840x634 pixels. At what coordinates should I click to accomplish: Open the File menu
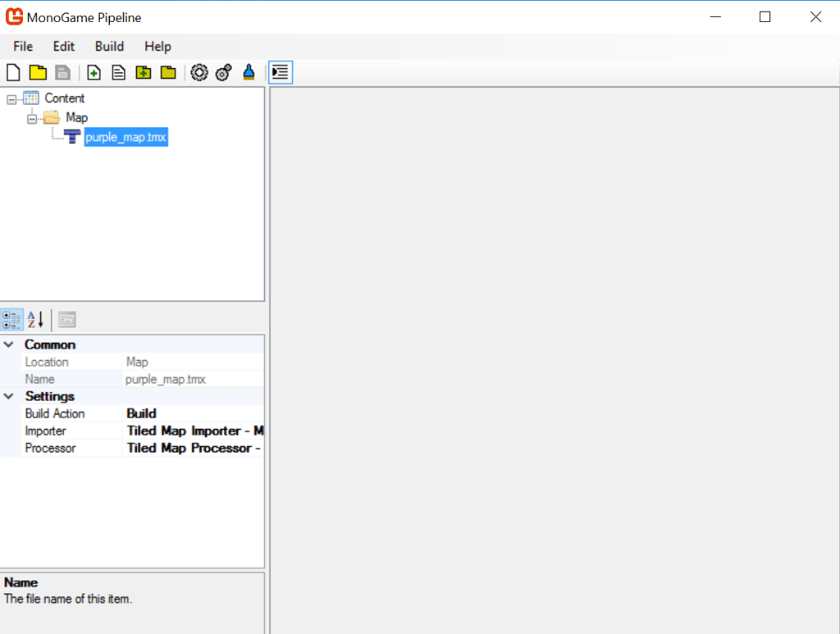click(23, 47)
